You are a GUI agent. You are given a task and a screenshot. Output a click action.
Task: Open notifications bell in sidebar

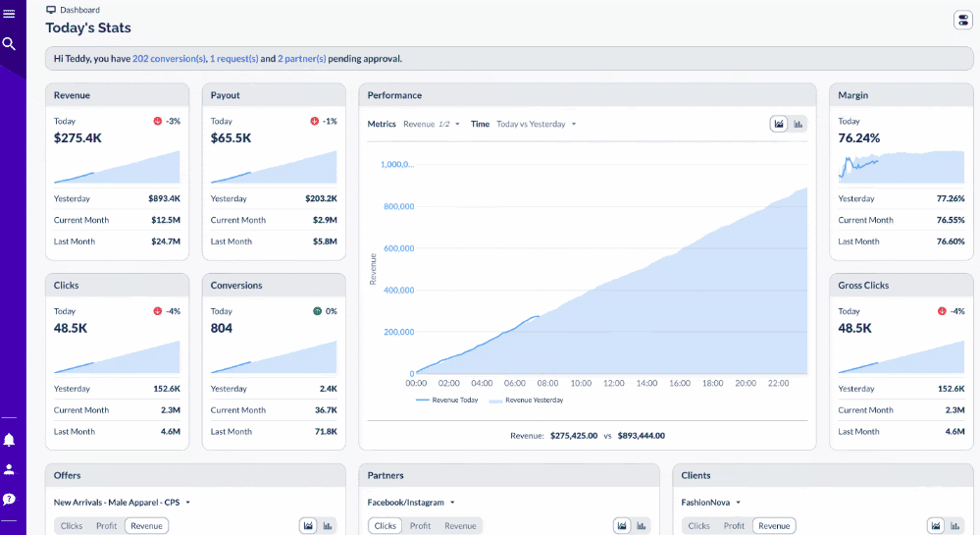tap(9, 440)
